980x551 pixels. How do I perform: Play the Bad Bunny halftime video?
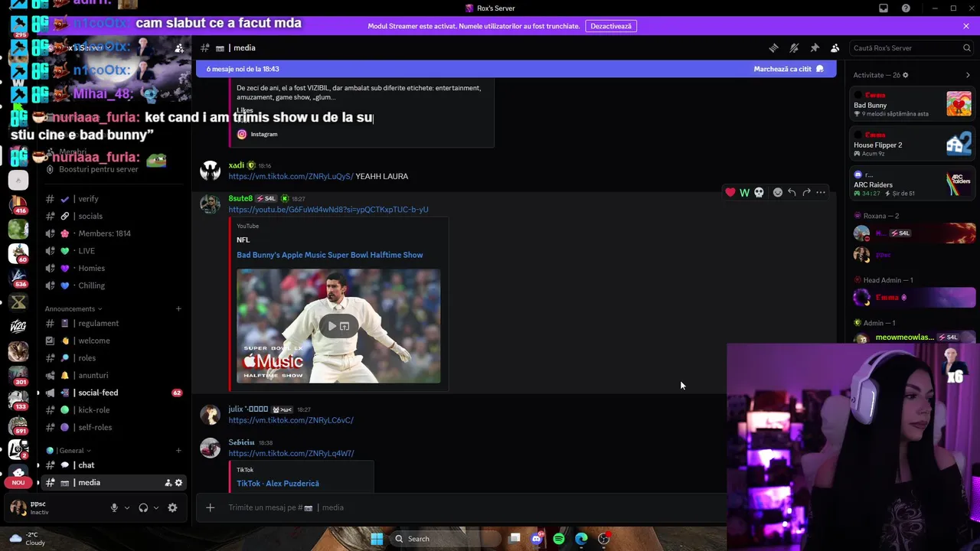332,326
